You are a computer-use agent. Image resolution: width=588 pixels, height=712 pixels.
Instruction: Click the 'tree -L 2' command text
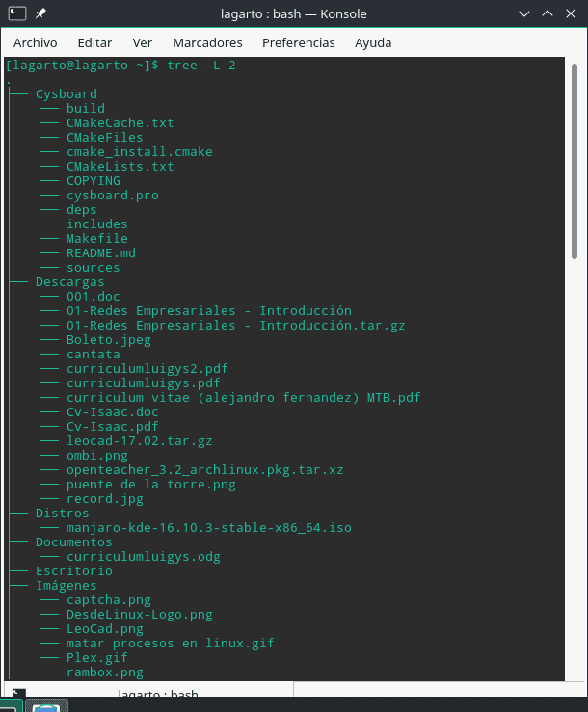tap(201, 66)
